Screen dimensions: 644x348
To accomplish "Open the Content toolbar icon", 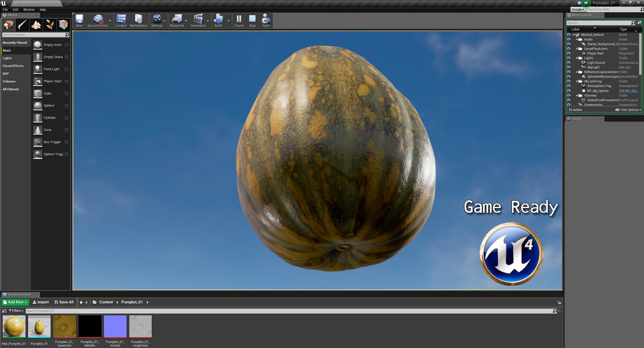I will pyautogui.click(x=121, y=20).
